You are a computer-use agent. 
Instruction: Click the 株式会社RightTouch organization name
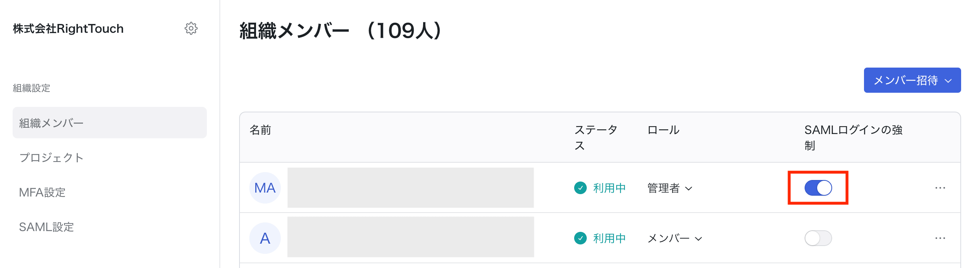pos(68,29)
